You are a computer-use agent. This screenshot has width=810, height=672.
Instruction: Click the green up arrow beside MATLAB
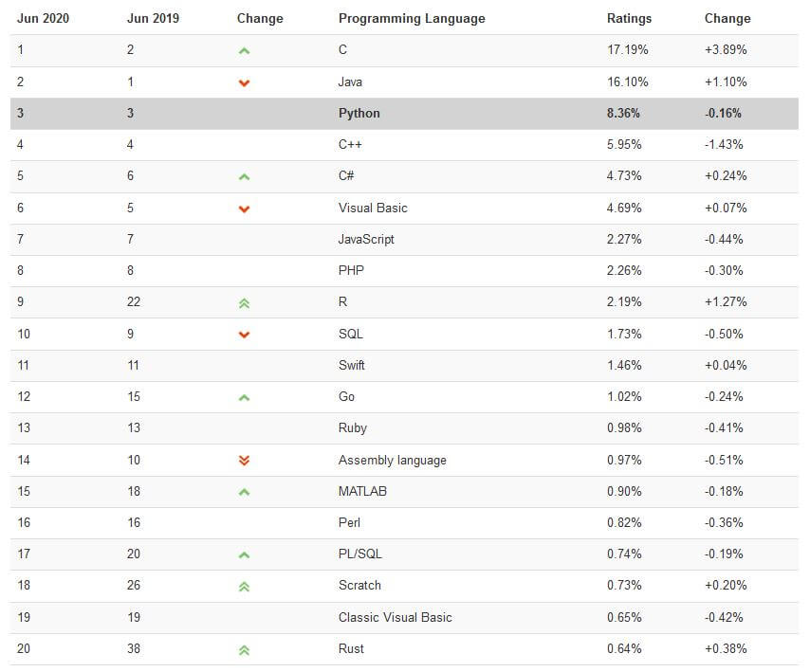coord(245,492)
